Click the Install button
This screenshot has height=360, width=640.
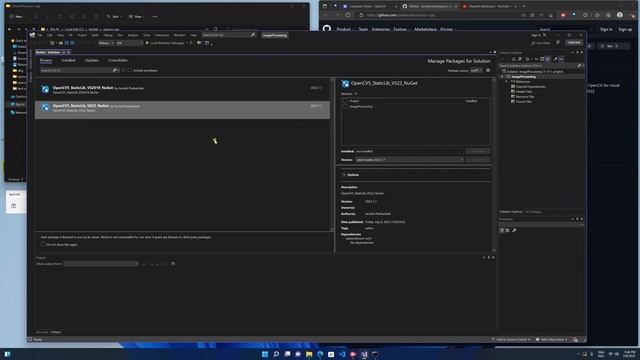tap(478, 160)
